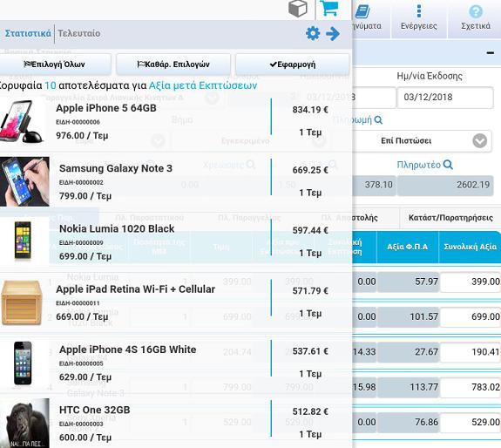The width and height of the screenshot is (501, 448).
Task: Click total value cell 190.41
Action: 471,352
